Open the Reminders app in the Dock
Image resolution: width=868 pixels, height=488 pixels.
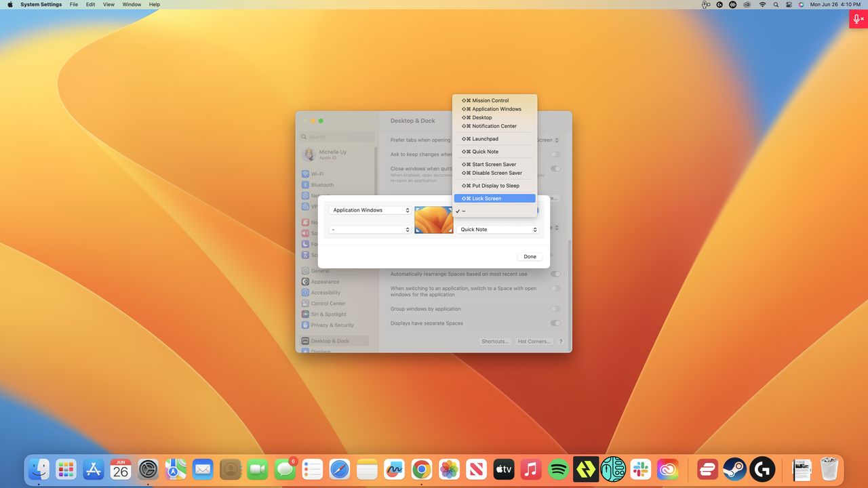[312, 469]
